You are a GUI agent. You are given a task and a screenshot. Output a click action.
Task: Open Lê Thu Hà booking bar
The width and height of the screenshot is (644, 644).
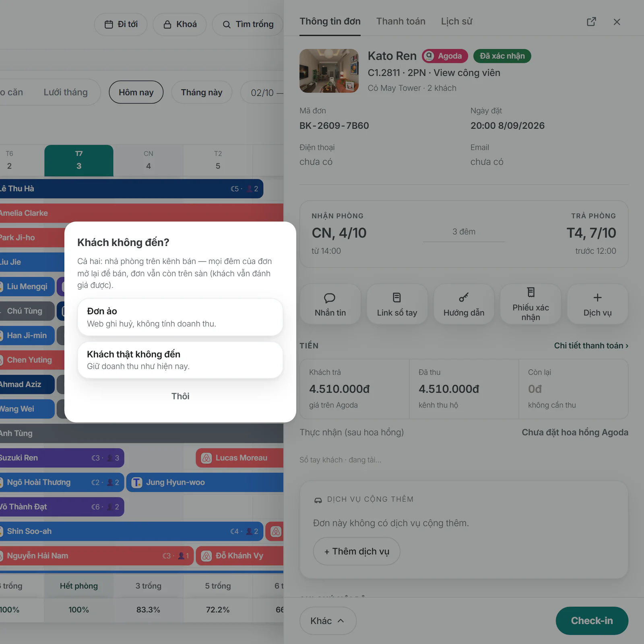click(x=131, y=189)
